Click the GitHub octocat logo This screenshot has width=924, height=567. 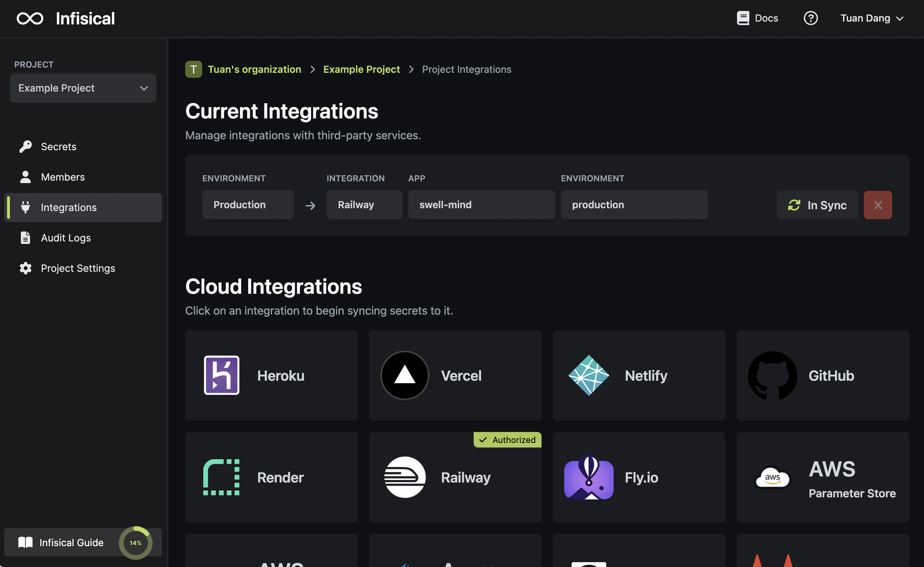(x=772, y=375)
